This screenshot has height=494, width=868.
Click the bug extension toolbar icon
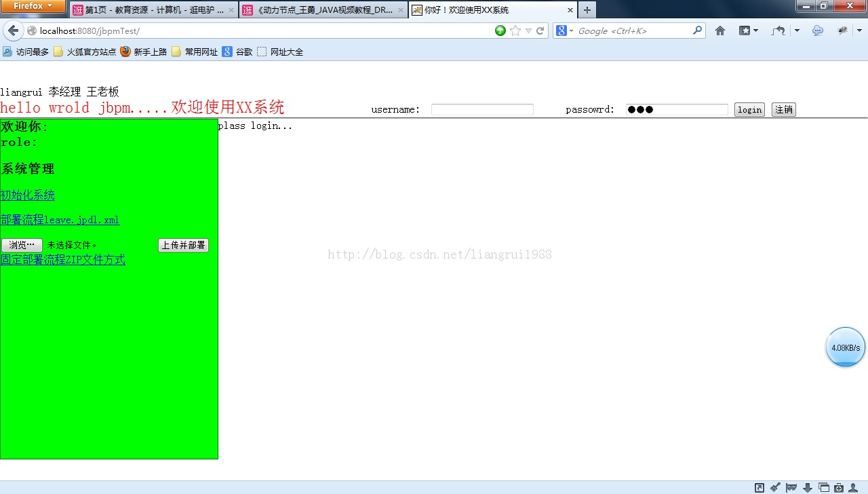pyautogui.click(x=842, y=31)
